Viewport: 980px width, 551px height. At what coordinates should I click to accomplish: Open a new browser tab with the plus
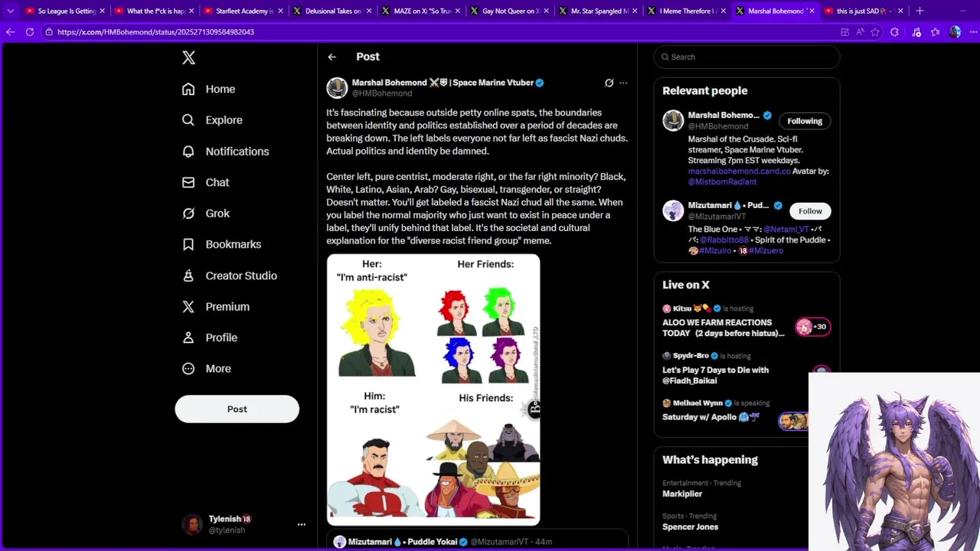tap(920, 11)
